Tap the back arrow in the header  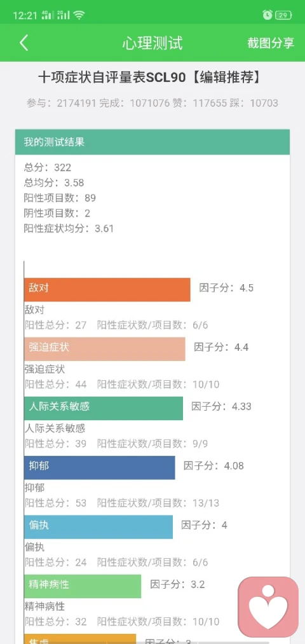[24, 43]
